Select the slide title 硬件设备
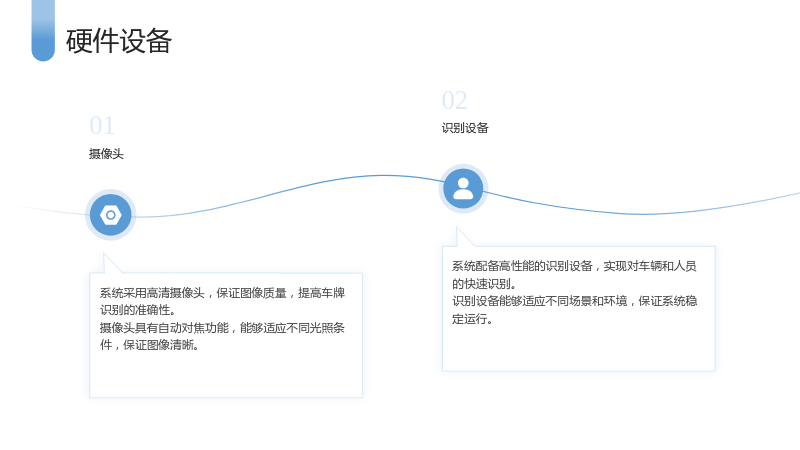Image resolution: width=800 pixels, height=450 pixels. pos(118,41)
